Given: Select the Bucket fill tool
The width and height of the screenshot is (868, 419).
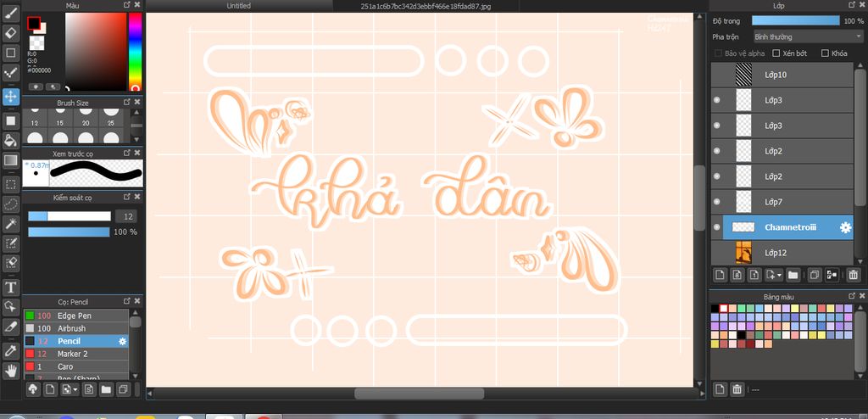Looking at the screenshot, I should (x=10, y=140).
